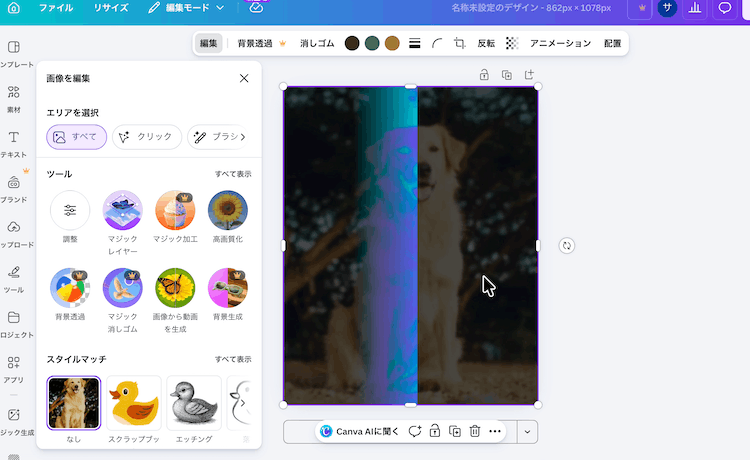Select the すべて area option
The width and height of the screenshot is (750, 460).
(x=77, y=137)
